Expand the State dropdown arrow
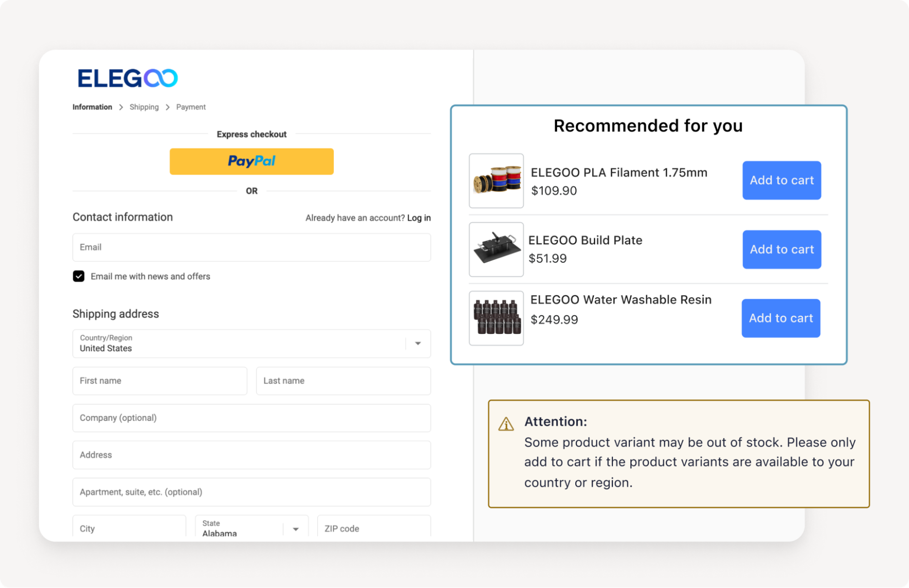This screenshot has width=909, height=588. click(x=296, y=529)
